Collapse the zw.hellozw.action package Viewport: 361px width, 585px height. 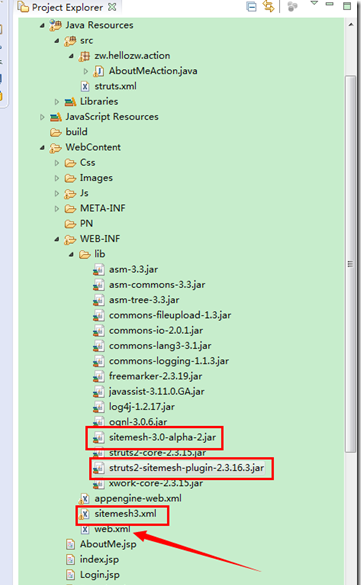point(71,56)
